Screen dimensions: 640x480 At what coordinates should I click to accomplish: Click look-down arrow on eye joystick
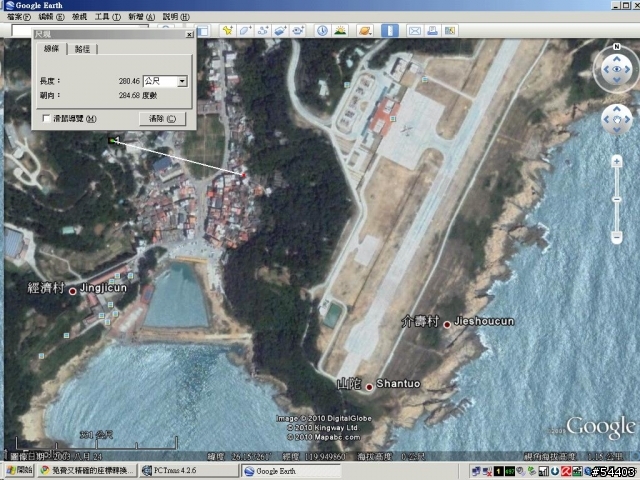(x=617, y=80)
